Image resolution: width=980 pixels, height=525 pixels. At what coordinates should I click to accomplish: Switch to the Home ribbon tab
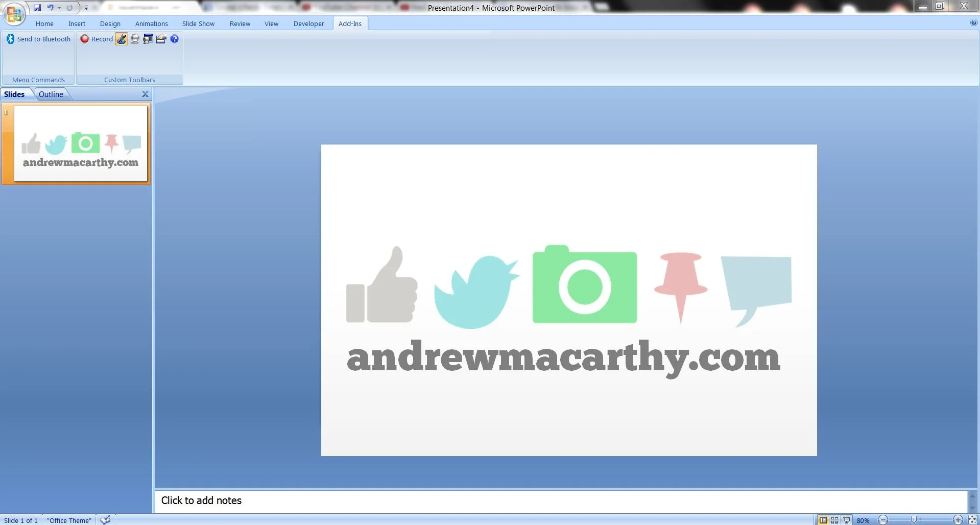click(44, 23)
